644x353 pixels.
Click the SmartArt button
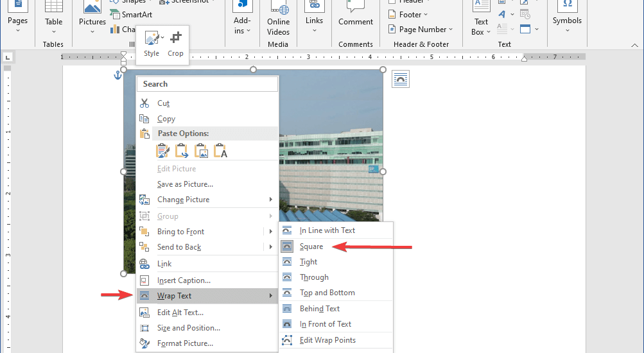click(x=131, y=14)
